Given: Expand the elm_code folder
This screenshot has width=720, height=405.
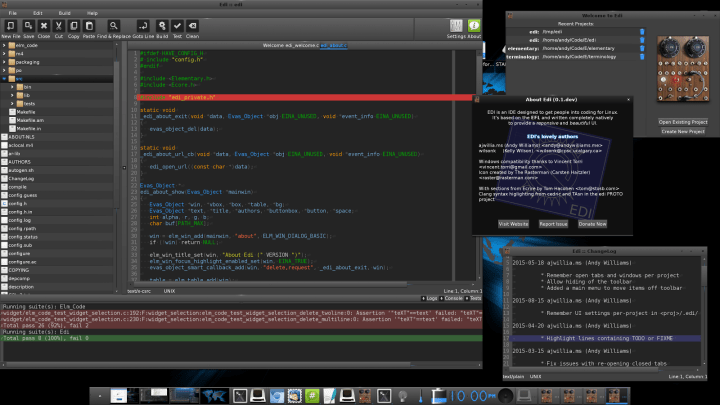Looking at the screenshot, I should click(x=4, y=45).
